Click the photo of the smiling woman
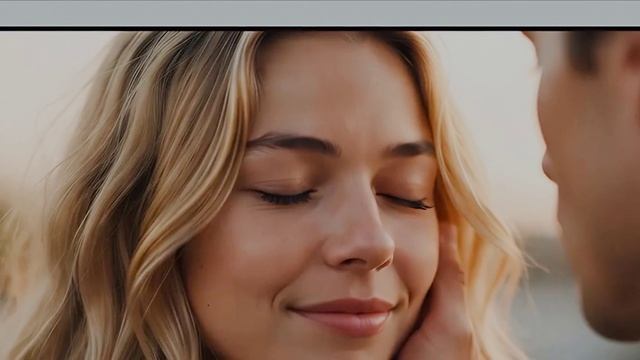Screen dimensions: 640x360 pos(320,195)
